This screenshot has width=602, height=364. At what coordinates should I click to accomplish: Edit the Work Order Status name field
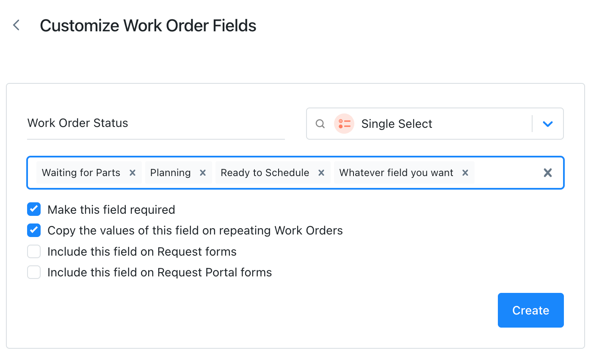point(156,123)
